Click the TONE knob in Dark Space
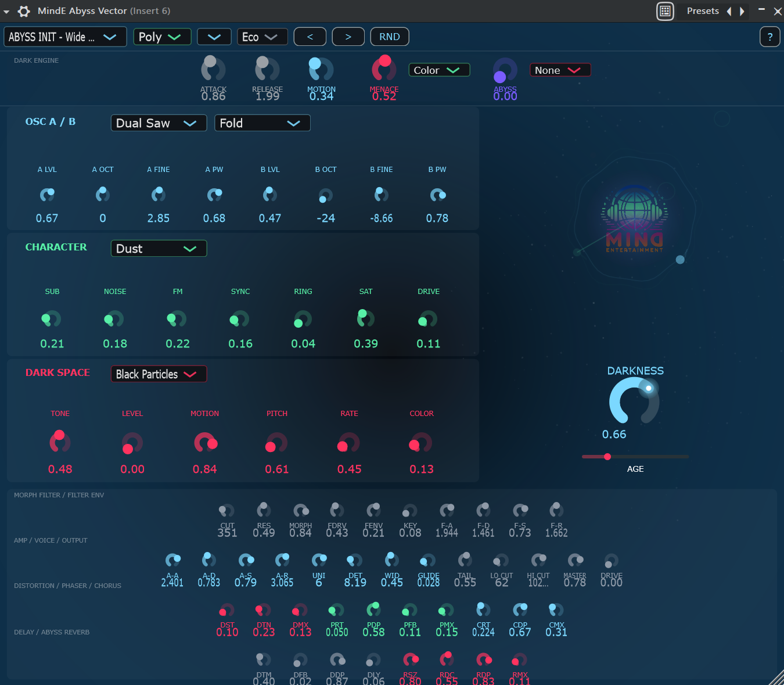 tap(60, 442)
